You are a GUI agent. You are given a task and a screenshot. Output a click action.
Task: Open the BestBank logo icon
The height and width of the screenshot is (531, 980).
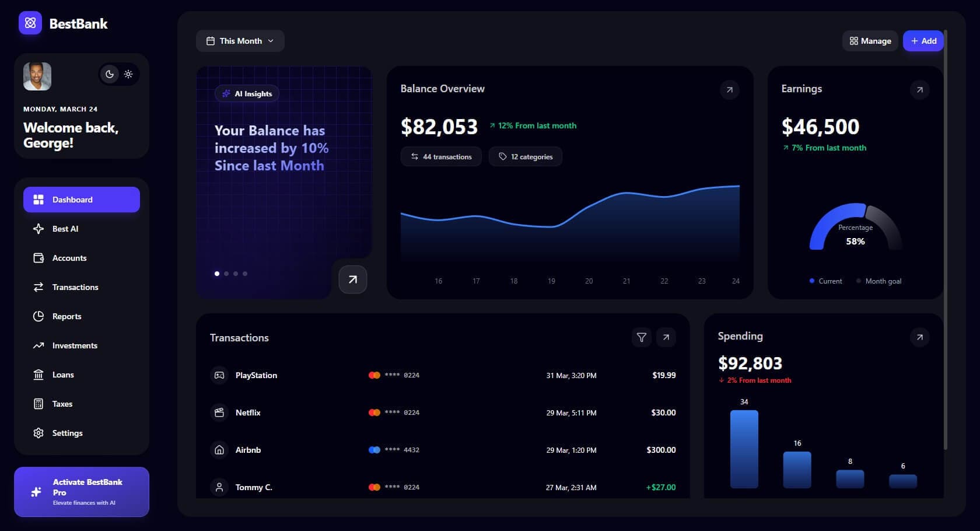[30, 23]
